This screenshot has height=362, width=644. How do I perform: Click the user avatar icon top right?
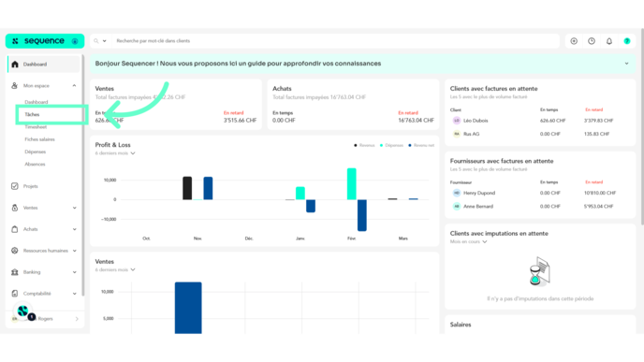627,41
